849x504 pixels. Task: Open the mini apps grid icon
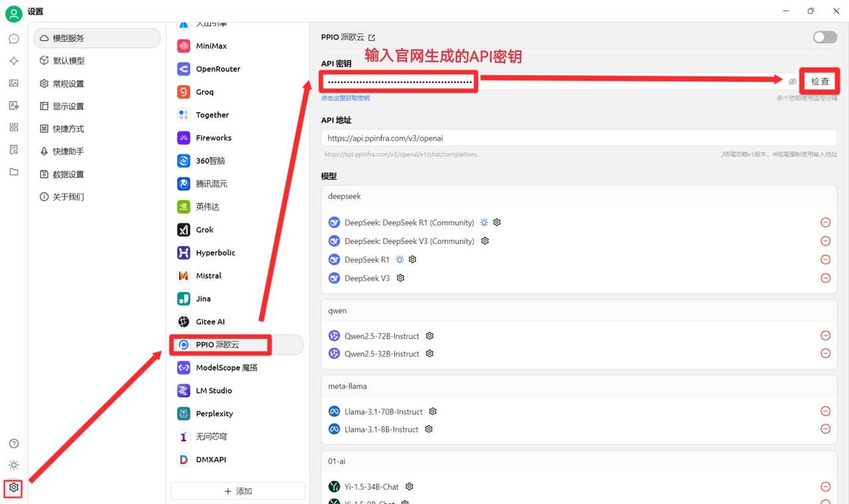click(x=14, y=127)
